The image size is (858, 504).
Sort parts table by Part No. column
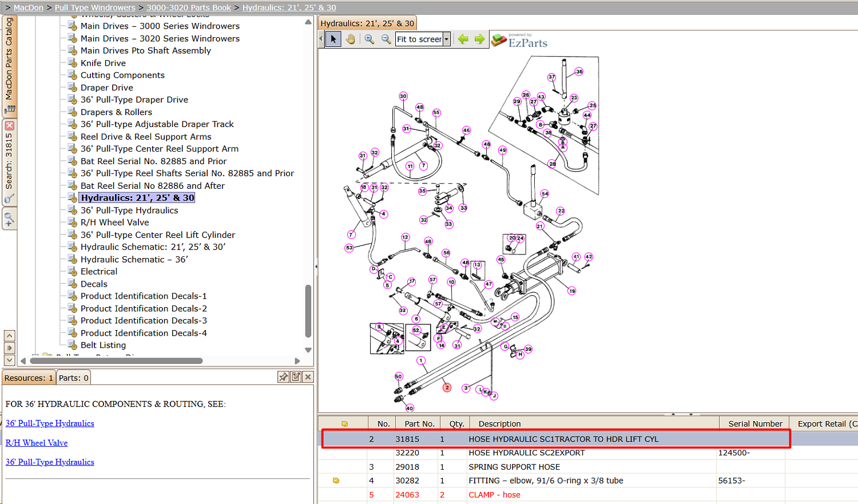[419, 424]
